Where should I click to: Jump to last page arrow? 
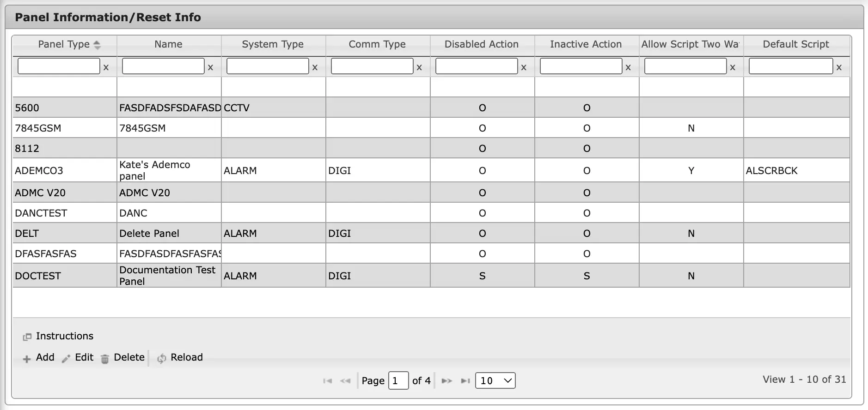465,381
